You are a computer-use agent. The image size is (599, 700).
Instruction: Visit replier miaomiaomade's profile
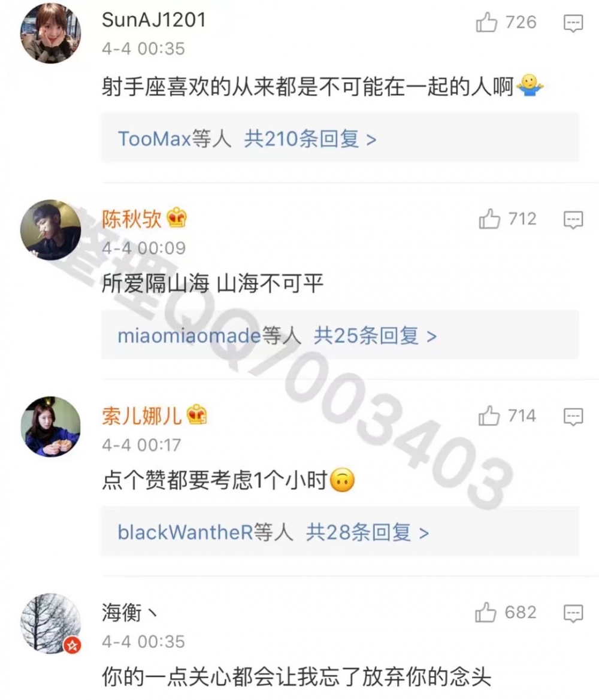(x=189, y=336)
